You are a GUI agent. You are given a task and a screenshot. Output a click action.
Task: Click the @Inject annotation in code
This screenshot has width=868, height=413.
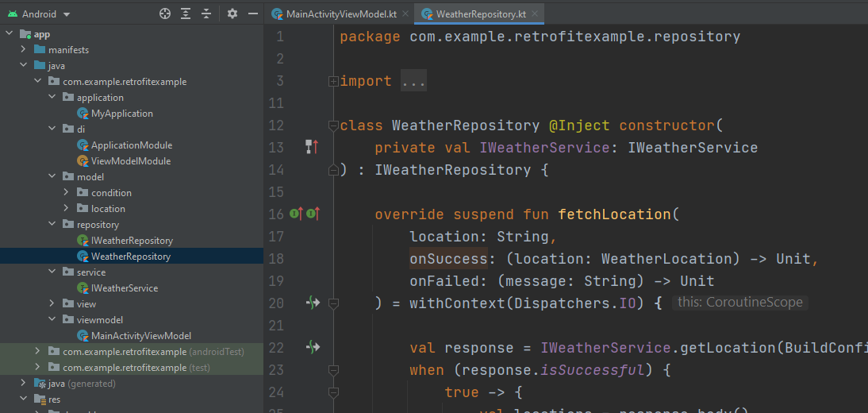[x=579, y=125]
